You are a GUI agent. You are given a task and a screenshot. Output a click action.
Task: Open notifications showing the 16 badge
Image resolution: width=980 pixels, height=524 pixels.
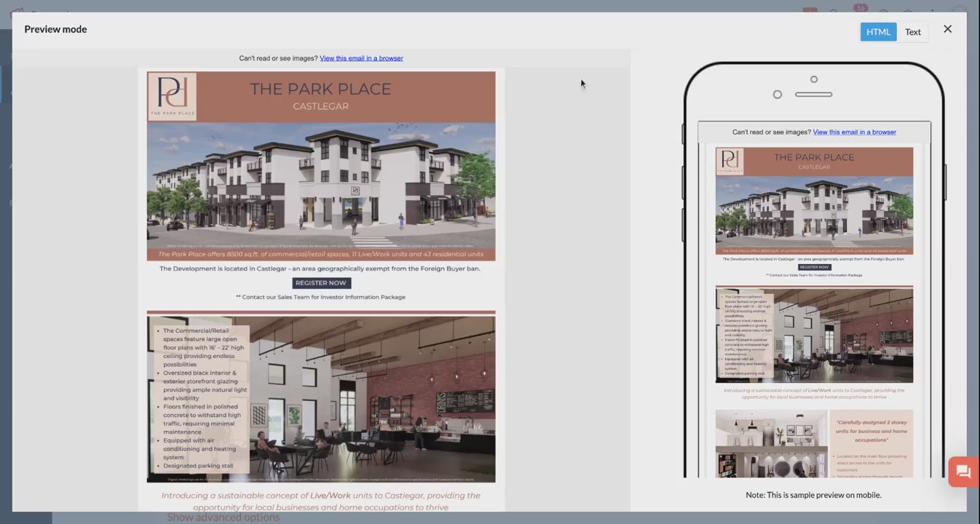click(860, 9)
